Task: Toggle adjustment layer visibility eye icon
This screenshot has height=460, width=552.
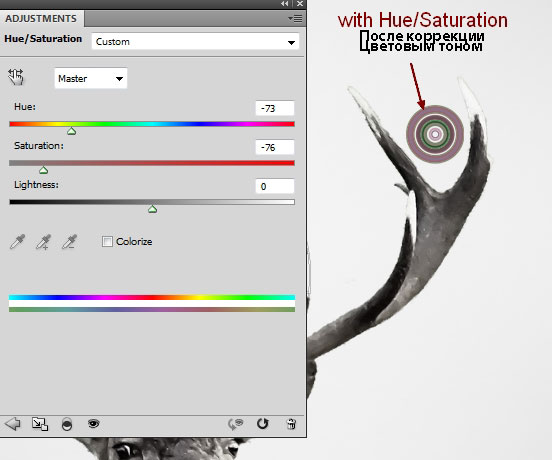Action: [x=93, y=423]
